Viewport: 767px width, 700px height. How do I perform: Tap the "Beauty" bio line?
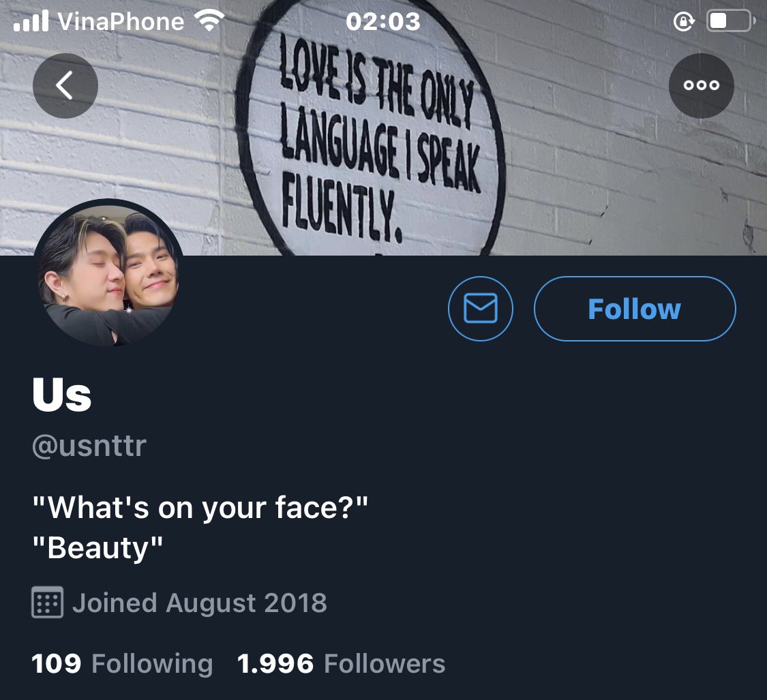click(x=98, y=548)
